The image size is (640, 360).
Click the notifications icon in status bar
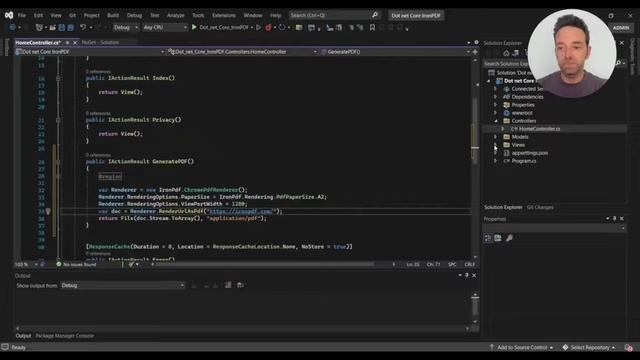click(x=629, y=347)
